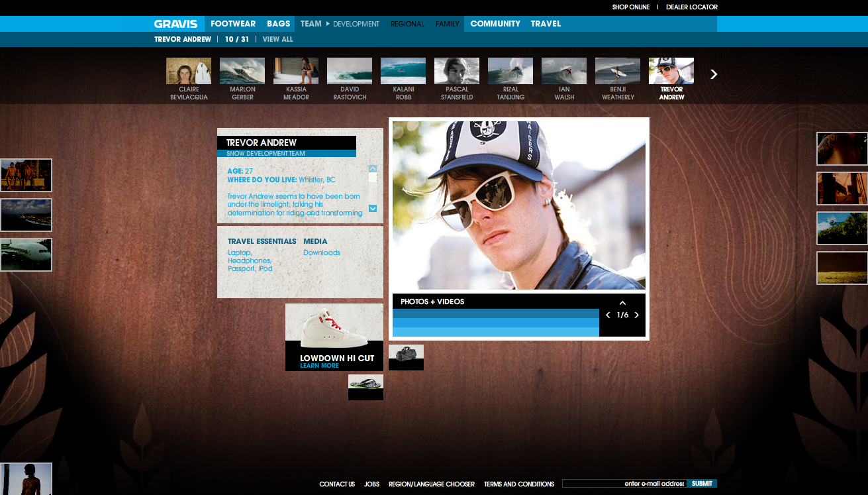
Task: Click Snow Development Team subtitle
Action: pos(265,154)
